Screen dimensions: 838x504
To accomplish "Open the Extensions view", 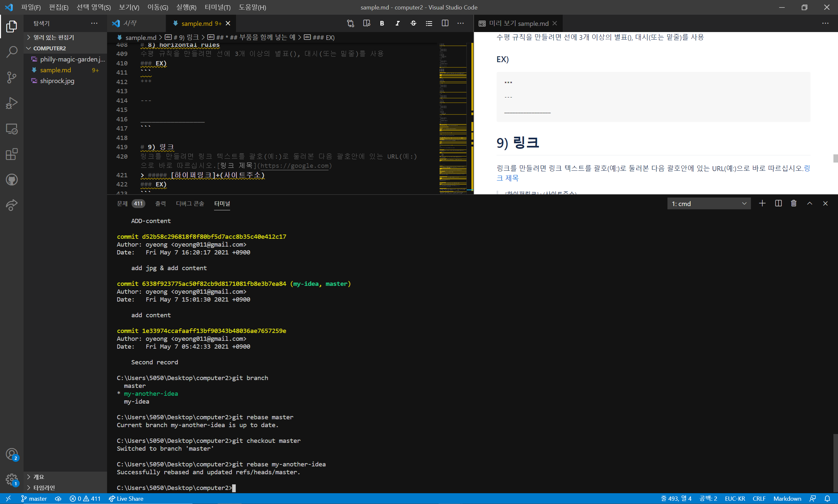I will pos(11,154).
